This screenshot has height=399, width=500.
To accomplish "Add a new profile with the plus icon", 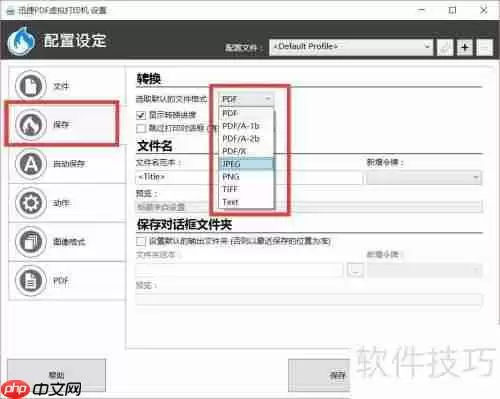I will (465, 47).
